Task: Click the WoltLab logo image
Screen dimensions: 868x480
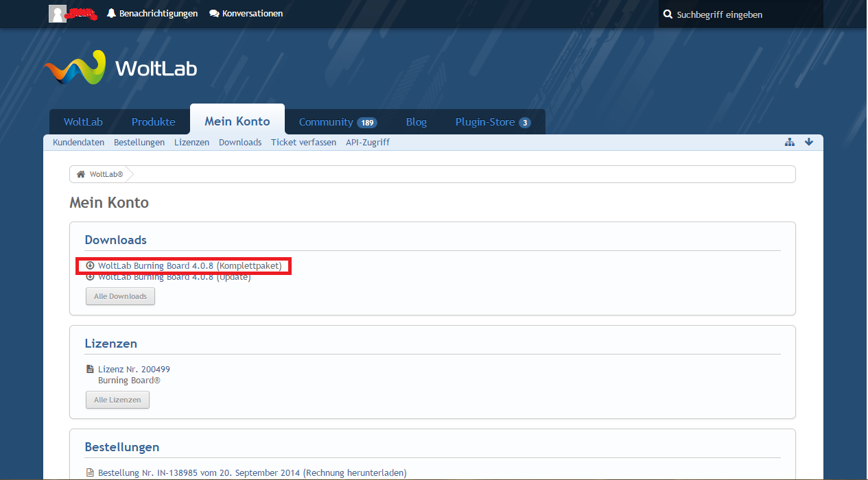Action: [x=120, y=68]
